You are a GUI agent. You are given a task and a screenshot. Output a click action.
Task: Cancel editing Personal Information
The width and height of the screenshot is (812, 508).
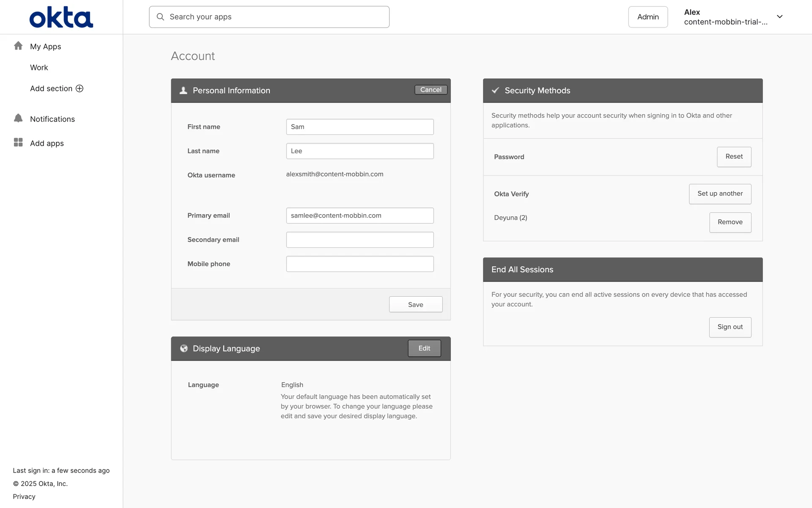click(431, 90)
